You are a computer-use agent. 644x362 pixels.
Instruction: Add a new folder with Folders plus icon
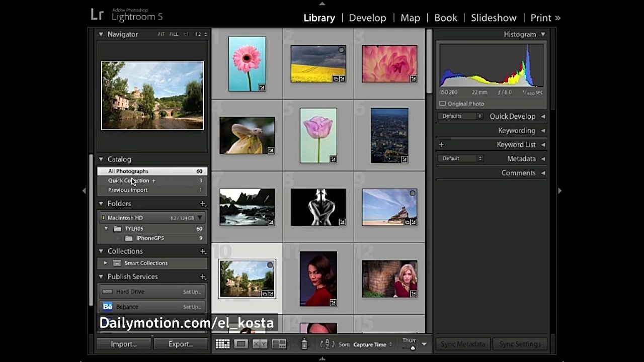pyautogui.click(x=203, y=204)
